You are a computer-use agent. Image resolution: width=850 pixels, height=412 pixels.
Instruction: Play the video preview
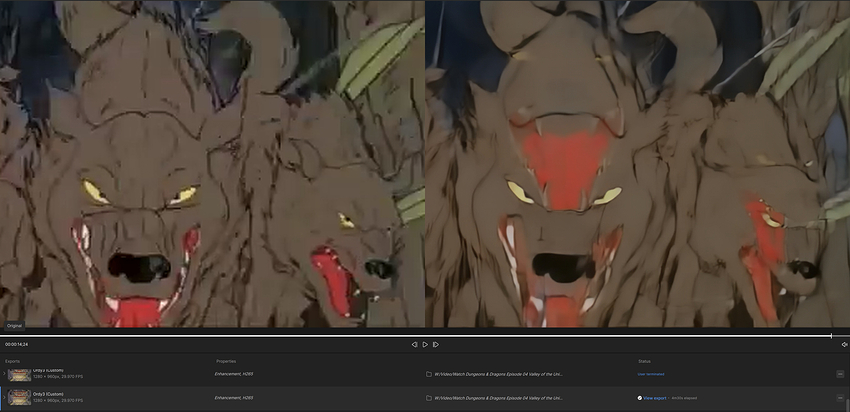click(x=425, y=344)
